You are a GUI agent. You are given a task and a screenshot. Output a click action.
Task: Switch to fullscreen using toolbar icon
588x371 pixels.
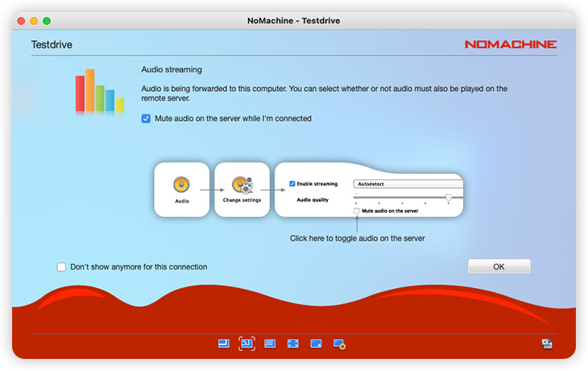click(x=293, y=344)
